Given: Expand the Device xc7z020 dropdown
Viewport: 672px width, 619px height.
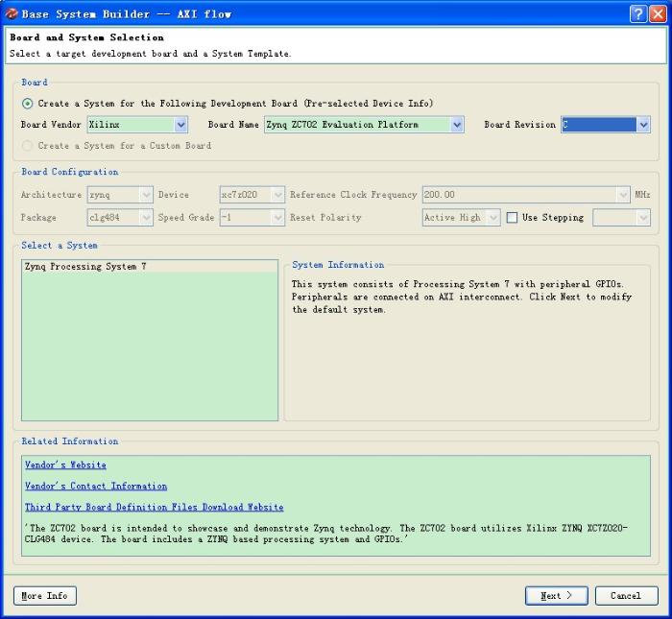Looking at the screenshot, I should (277, 195).
